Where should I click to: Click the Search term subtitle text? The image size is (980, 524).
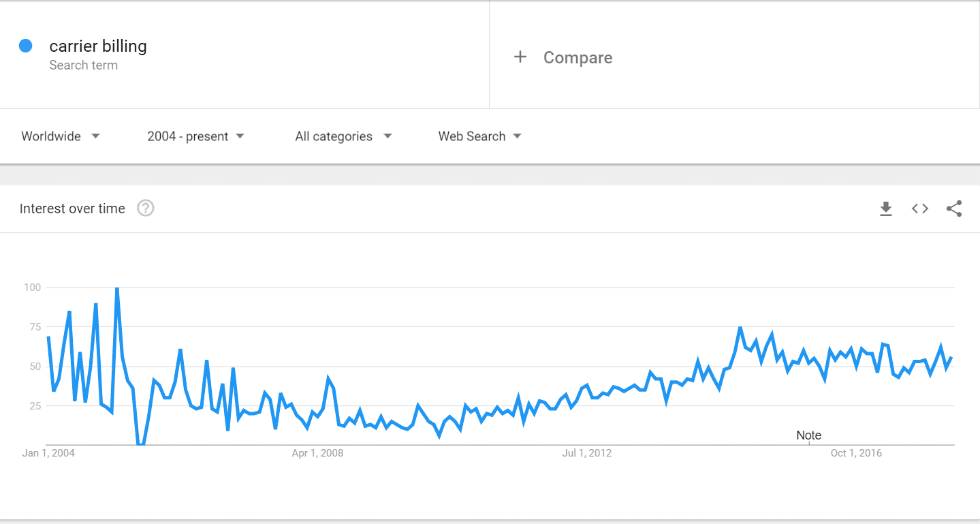[x=83, y=65]
